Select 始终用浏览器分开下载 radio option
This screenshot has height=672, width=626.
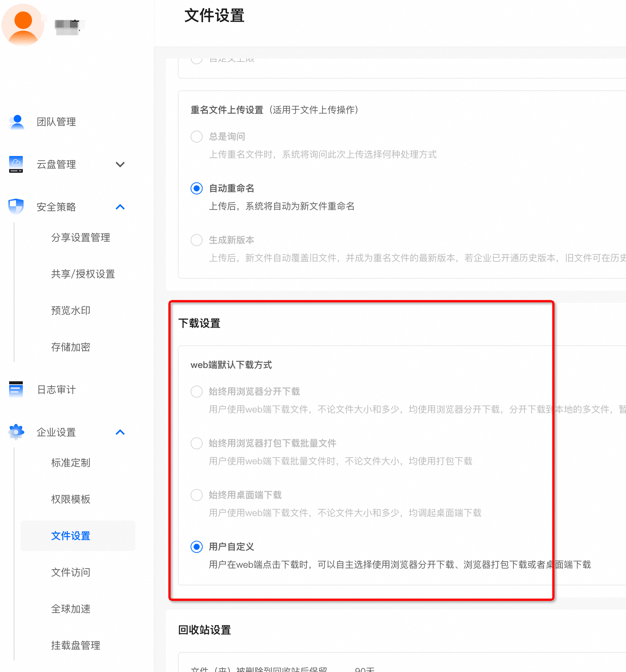tap(197, 392)
